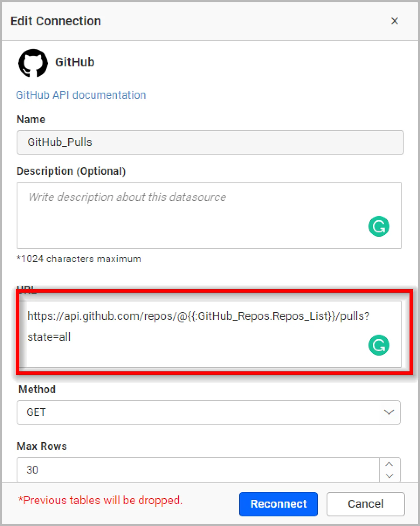Close the Edit Connection dialog

pos(394,21)
